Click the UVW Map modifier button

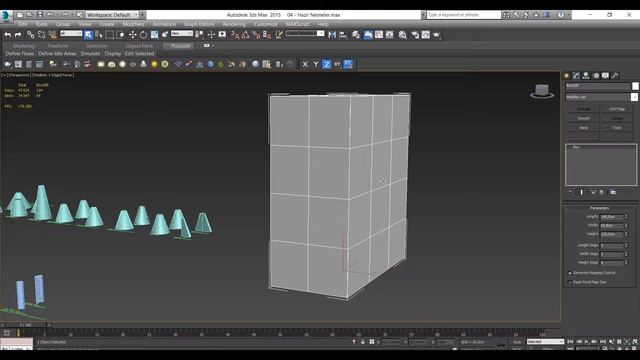(x=617, y=109)
